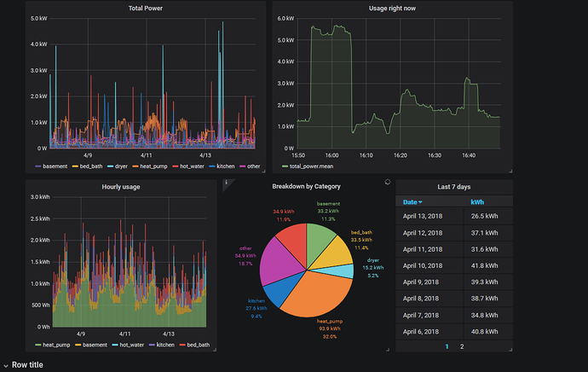Click resize handle of Breakdown by Category panel
This screenshot has height=372, width=588.
coord(388,350)
